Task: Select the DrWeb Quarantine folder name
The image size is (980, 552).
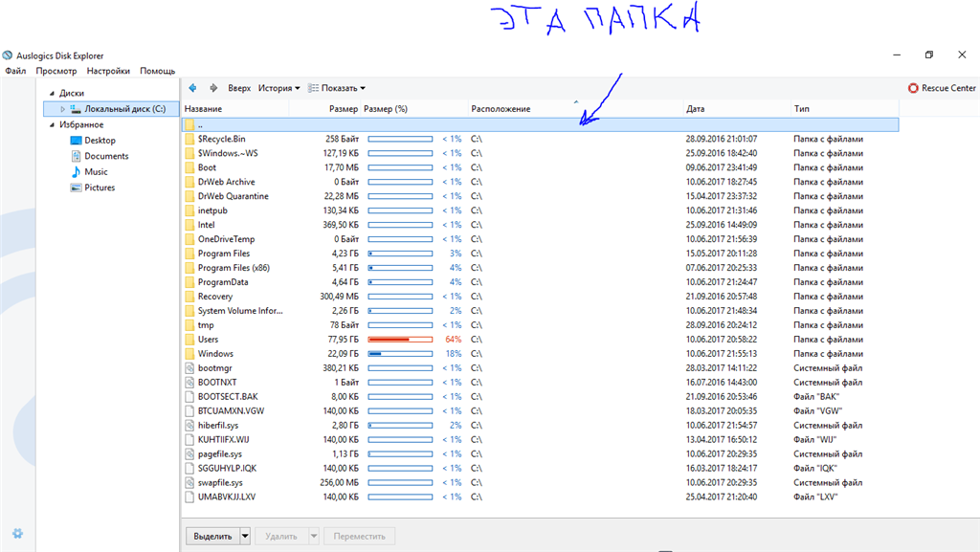Action: pyautogui.click(x=234, y=196)
